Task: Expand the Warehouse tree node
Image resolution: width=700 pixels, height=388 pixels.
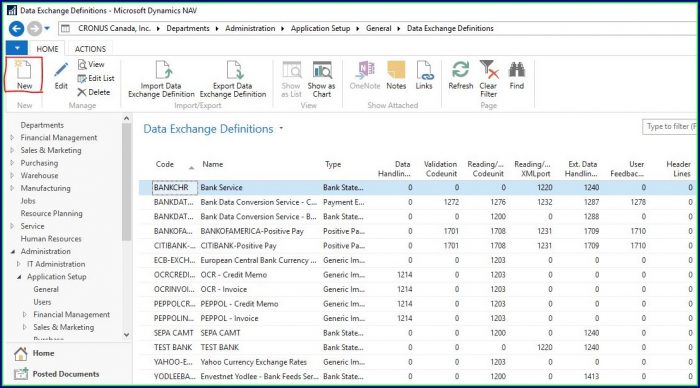Action: [12, 175]
